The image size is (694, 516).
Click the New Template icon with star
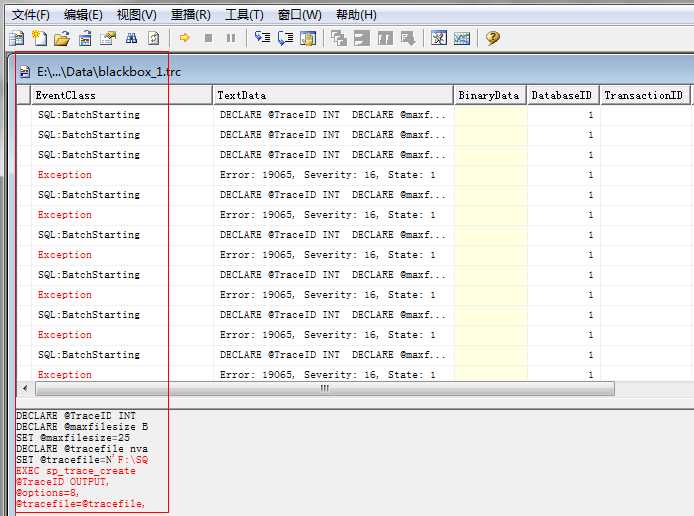[x=39, y=39]
